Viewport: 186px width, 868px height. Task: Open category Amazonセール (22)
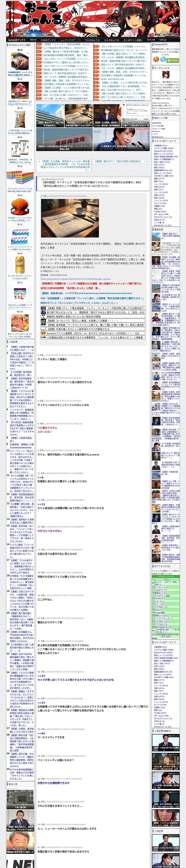point(163,225)
